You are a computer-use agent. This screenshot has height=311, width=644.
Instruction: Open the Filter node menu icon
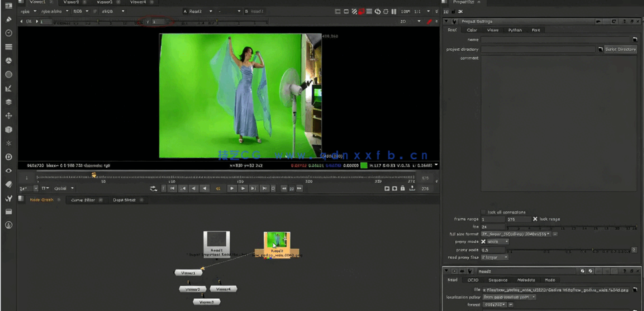[x=9, y=74]
